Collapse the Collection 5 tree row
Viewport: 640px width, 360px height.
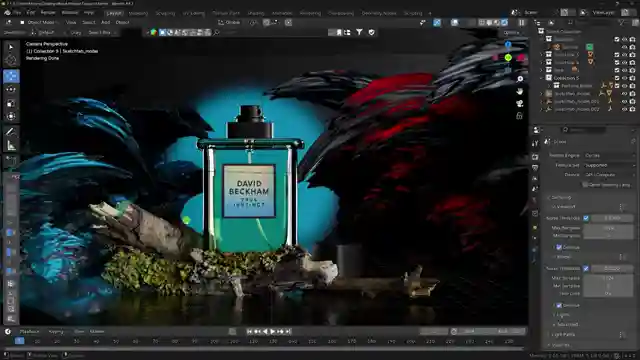542,78
